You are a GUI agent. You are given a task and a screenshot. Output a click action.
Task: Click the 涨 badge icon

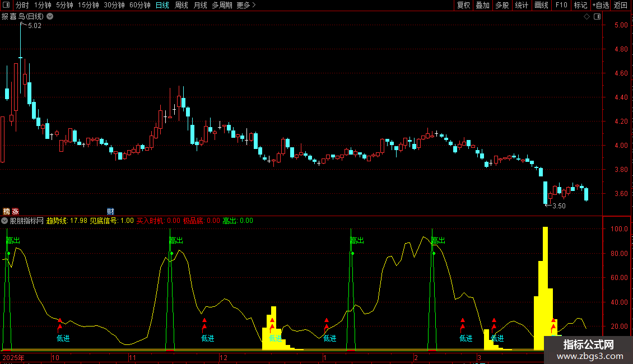tap(15, 212)
